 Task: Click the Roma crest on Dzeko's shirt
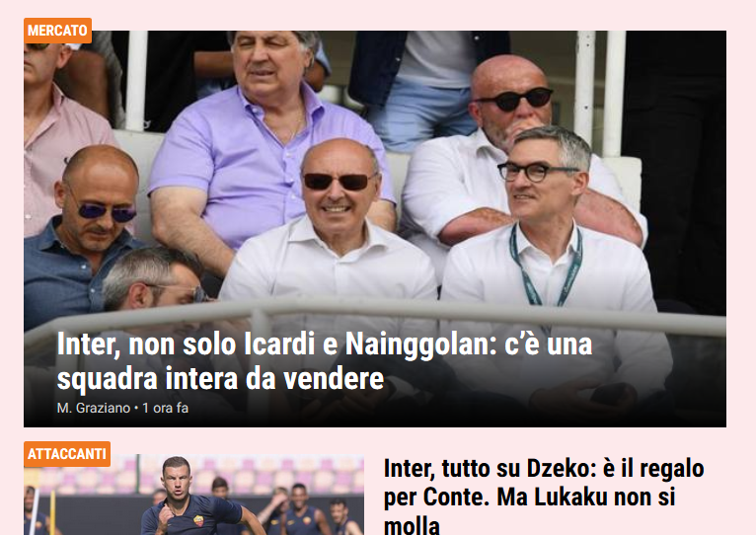click(x=198, y=520)
